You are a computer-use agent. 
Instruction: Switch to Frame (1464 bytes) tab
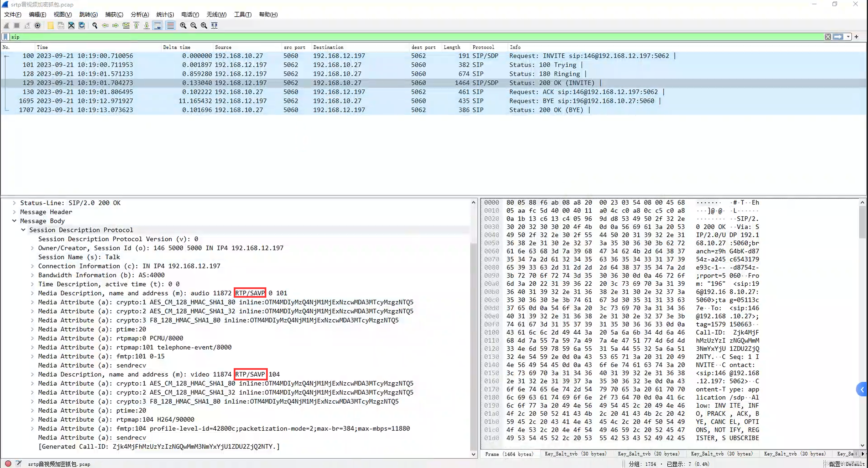509,454
